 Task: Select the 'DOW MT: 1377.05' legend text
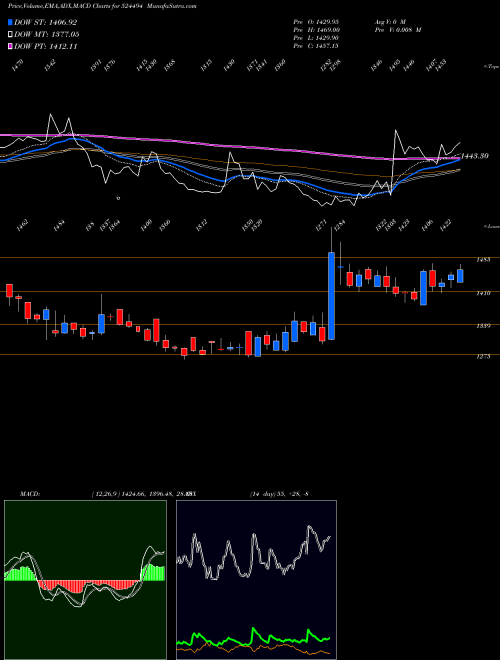point(47,35)
